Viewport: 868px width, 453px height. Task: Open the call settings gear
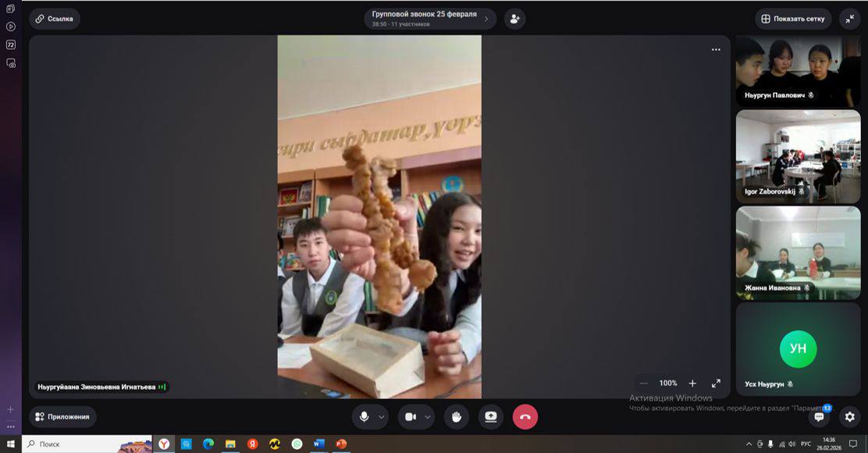pyautogui.click(x=850, y=417)
